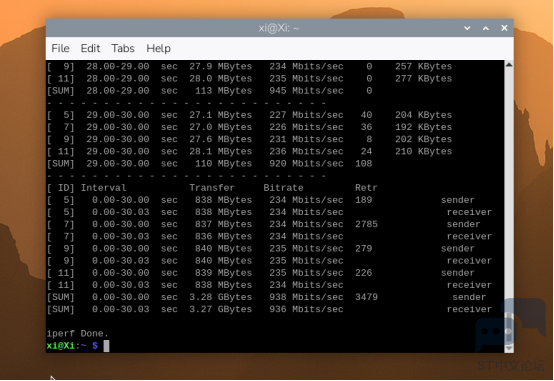Open the File menu
This screenshot has height=381, width=554.
click(60, 48)
